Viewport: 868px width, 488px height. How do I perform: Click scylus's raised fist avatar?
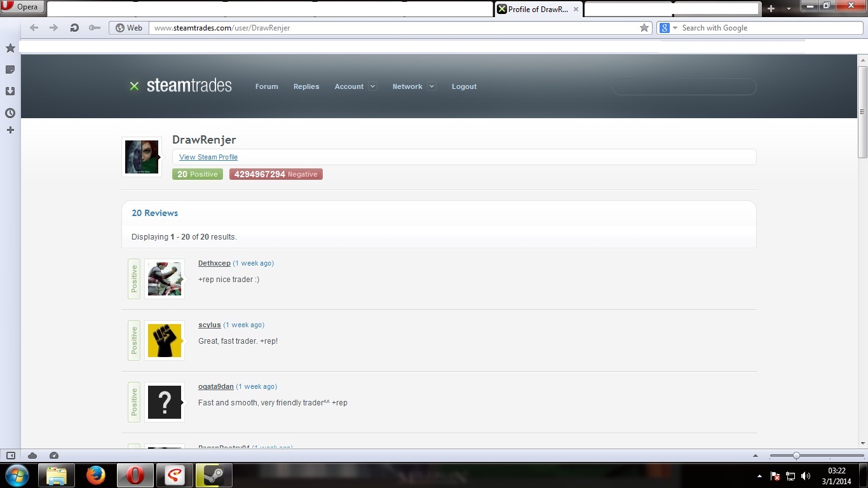click(165, 341)
